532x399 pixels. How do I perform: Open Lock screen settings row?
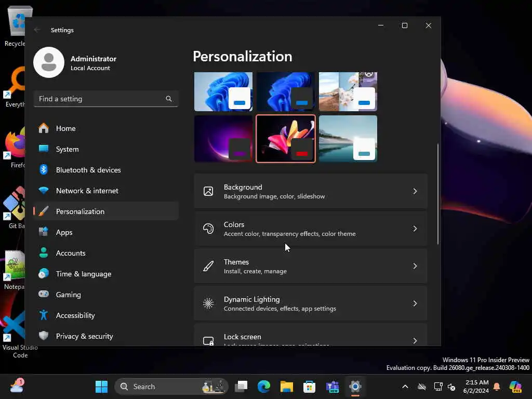click(311, 335)
